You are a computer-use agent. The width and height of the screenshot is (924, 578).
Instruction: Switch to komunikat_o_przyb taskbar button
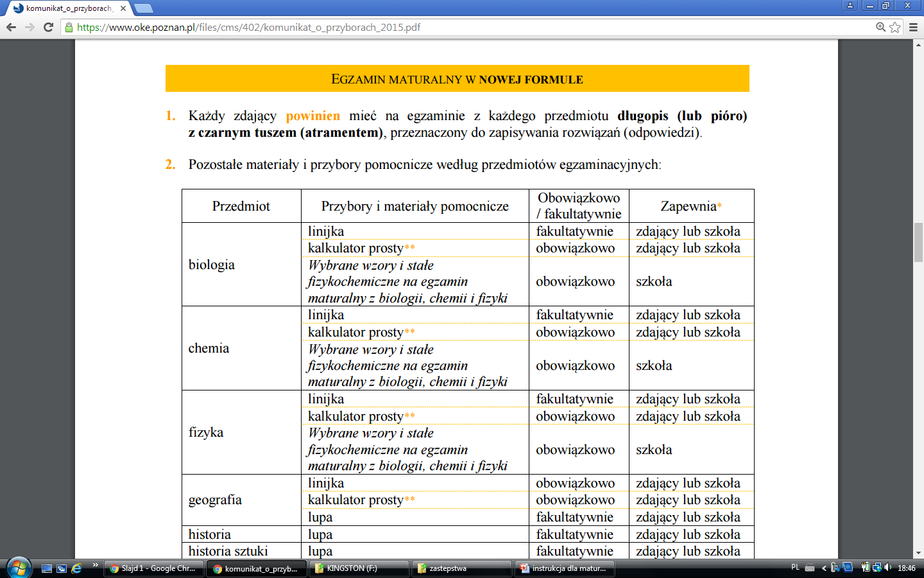point(257,568)
